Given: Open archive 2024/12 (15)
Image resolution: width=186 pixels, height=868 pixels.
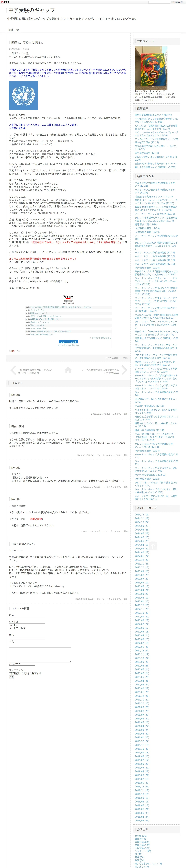Looking at the screenshot, I should (x=142, y=515).
